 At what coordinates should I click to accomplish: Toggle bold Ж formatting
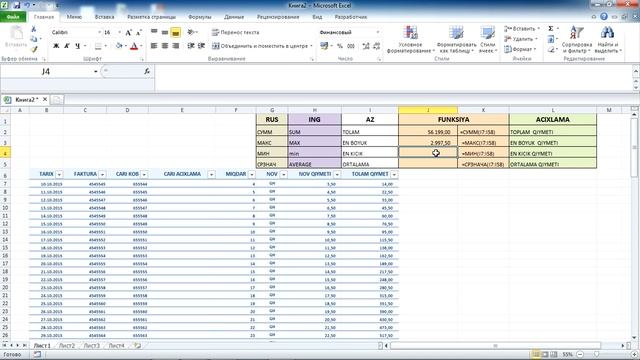(x=56, y=46)
